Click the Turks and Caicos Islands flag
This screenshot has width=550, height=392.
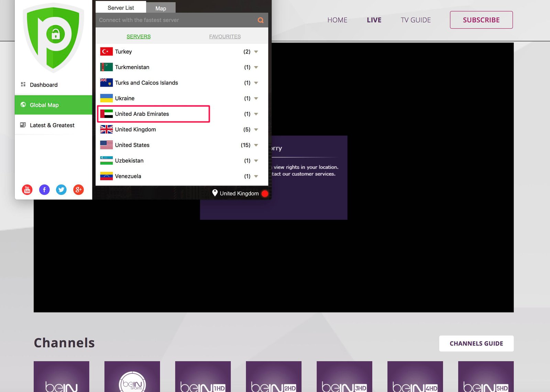point(107,82)
